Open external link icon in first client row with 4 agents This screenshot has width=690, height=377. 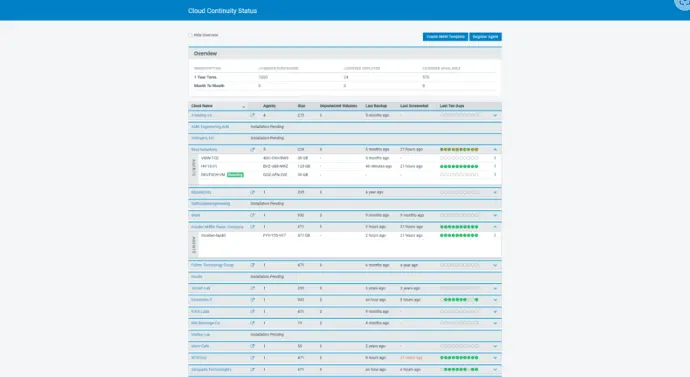click(x=253, y=115)
